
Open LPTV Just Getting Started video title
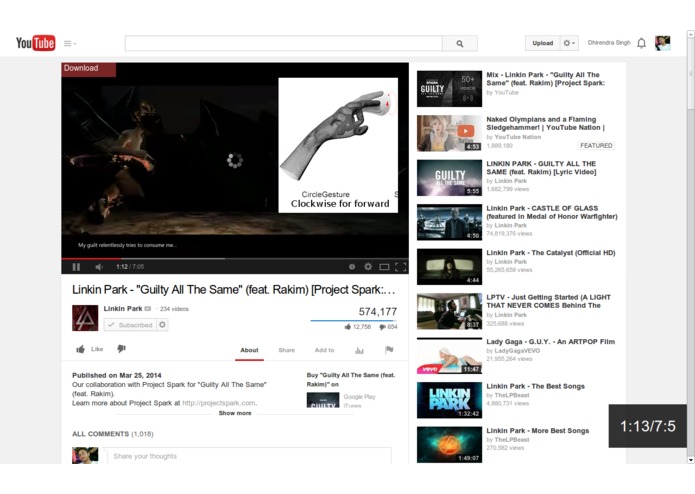coord(548,301)
